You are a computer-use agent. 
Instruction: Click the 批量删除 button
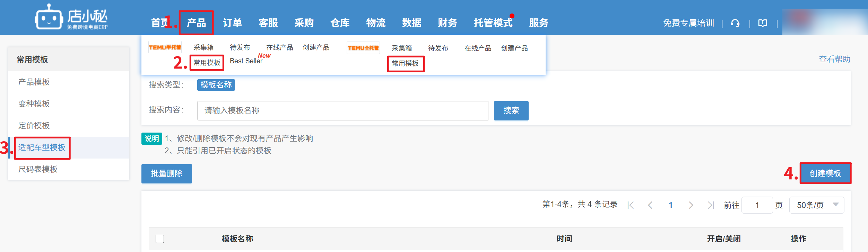tap(167, 174)
